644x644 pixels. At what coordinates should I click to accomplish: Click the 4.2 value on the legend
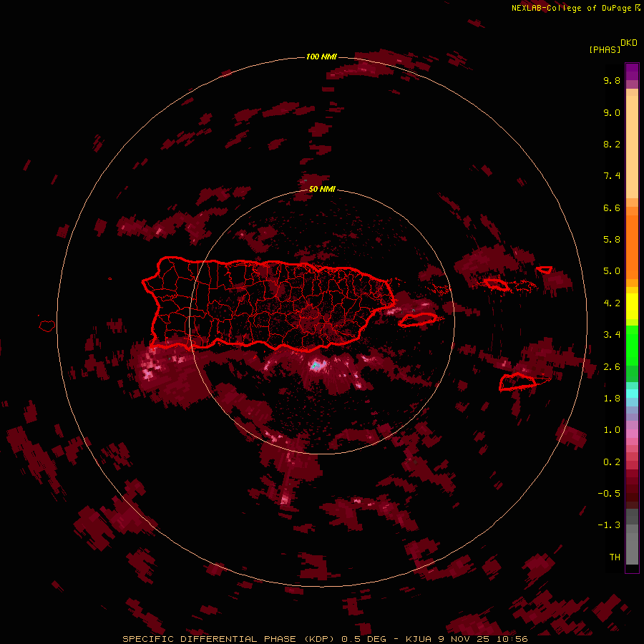pos(612,303)
